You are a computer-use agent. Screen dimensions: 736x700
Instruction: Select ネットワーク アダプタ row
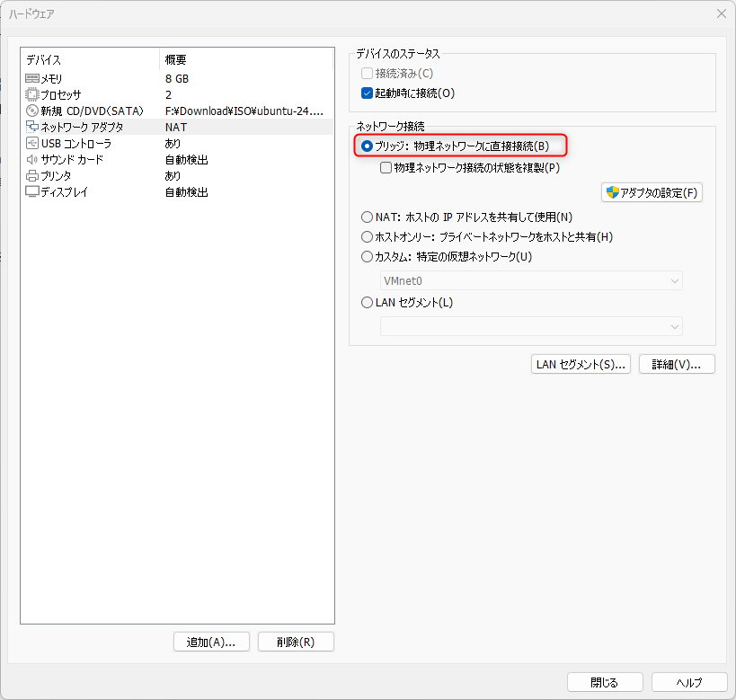coord(177,127)
